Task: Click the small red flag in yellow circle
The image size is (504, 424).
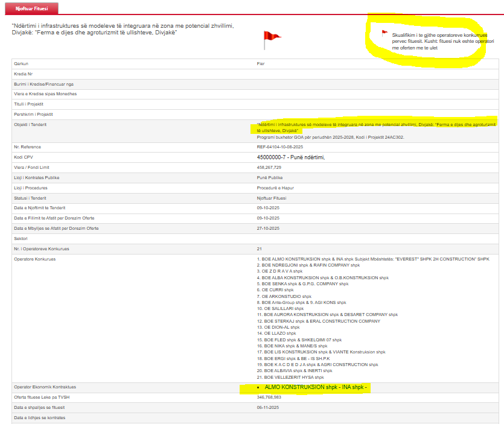Action: 383,33
